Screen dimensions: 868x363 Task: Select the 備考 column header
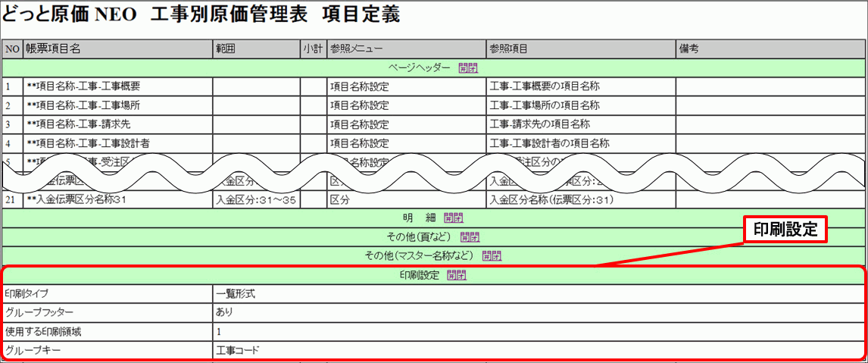(770, 49)
